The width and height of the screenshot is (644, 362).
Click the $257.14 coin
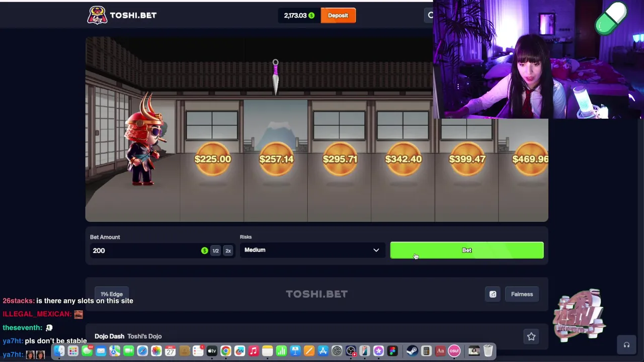(276, 159)
